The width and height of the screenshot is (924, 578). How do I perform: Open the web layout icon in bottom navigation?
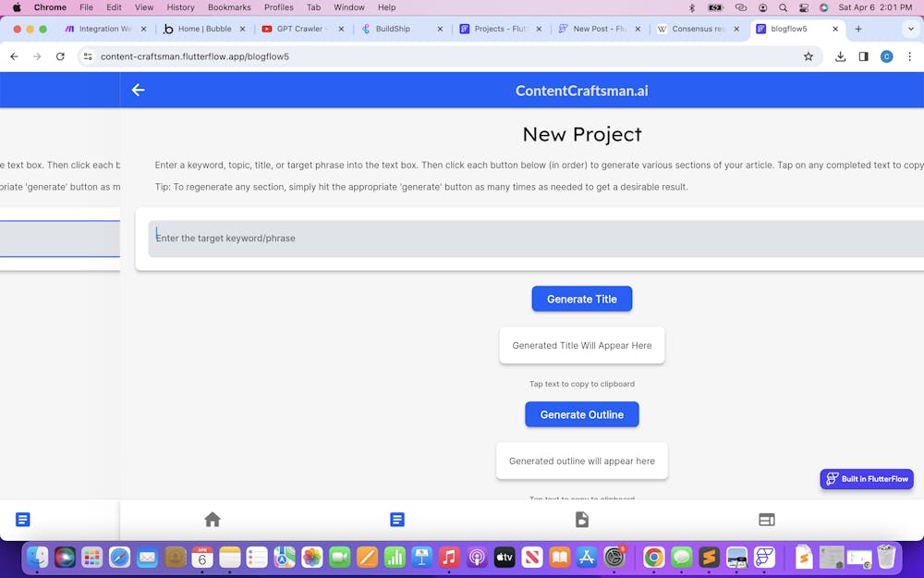click(767, 520)
